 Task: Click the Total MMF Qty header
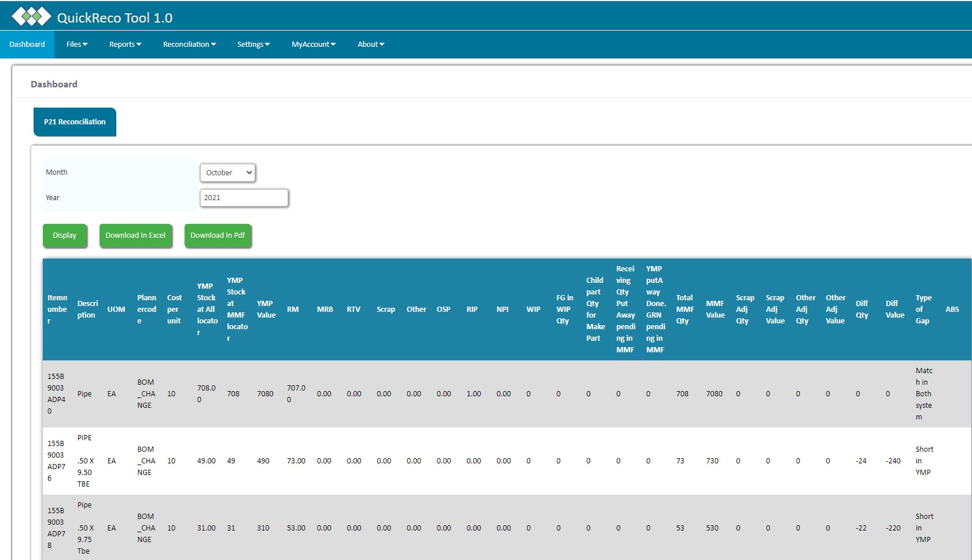point(685,310)
